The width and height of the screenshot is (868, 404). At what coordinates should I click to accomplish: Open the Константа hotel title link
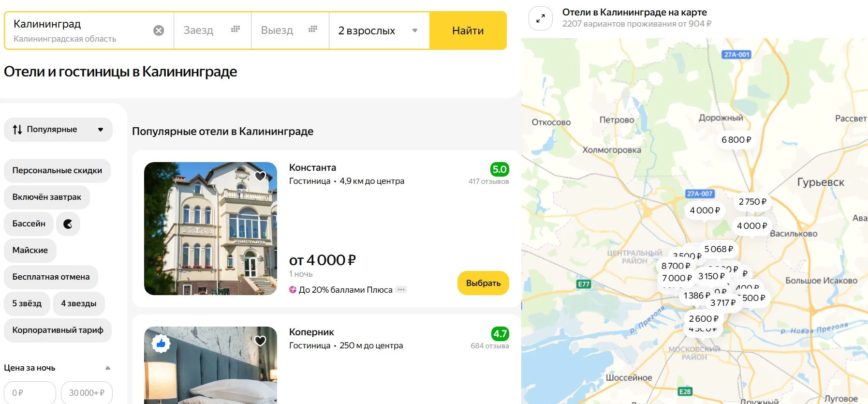coord(312,167)
